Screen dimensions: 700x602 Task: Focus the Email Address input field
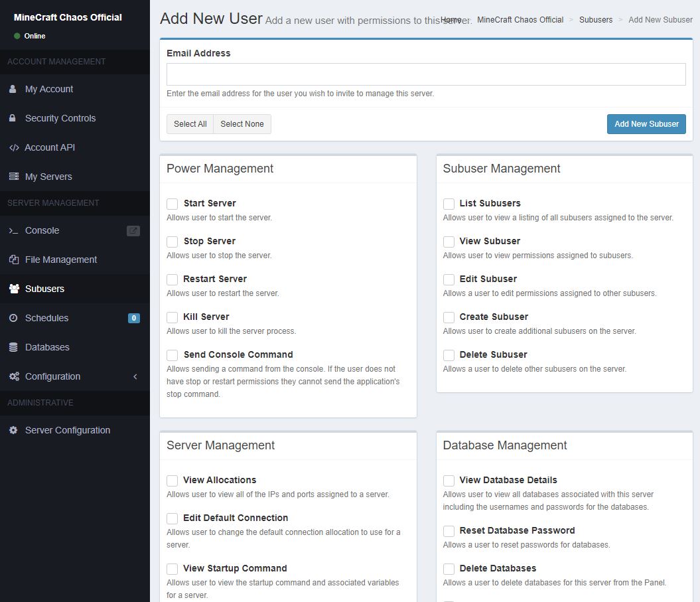pos(425,74)
